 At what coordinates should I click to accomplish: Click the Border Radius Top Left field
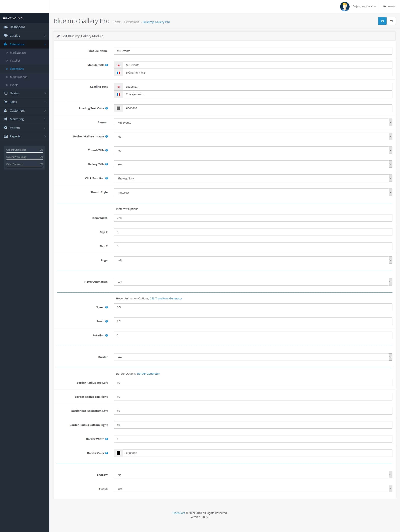tap(253, 383)
